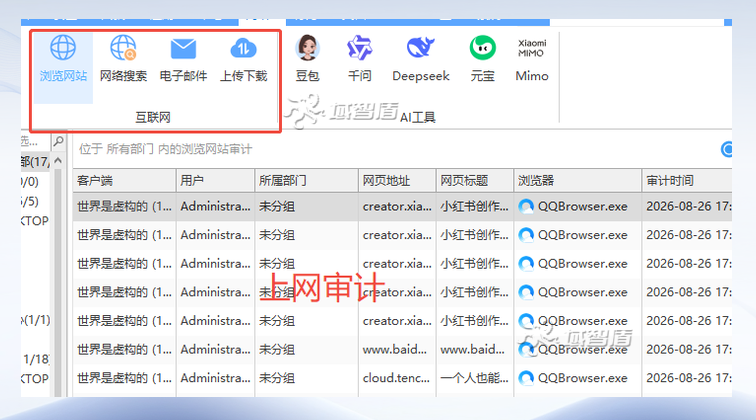Click the blue circular icon at right edge
756x420 pixels.
pyautogui.click(x=727, y=149)
